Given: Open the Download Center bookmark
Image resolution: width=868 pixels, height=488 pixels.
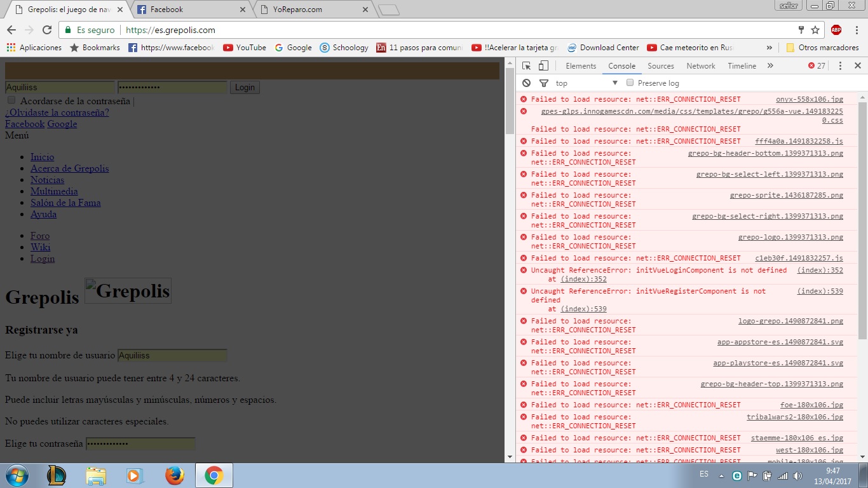Looking at the screenshot, I should tap(603, 48).
